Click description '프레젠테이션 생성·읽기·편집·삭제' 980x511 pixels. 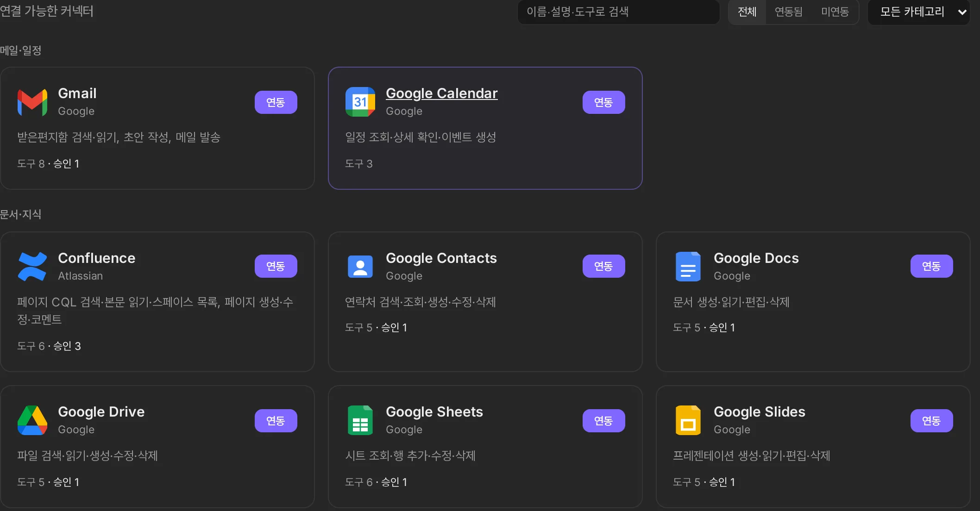(x=752, y=456)
